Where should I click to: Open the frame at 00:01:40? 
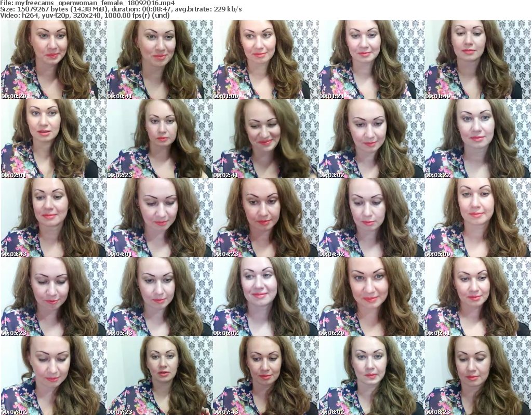click(478, 60)
